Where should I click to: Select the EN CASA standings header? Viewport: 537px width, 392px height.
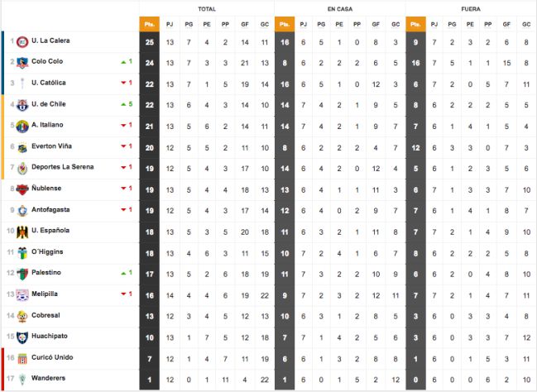point(339,7)
